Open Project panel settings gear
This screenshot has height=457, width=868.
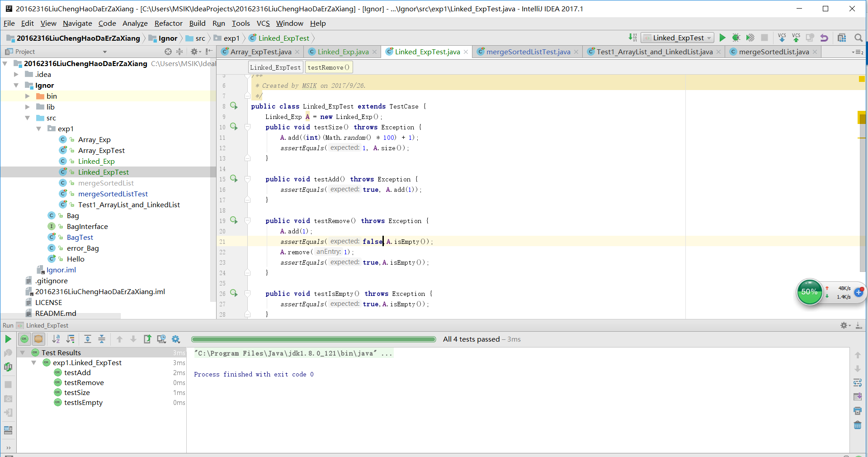[x=194, y=52]
